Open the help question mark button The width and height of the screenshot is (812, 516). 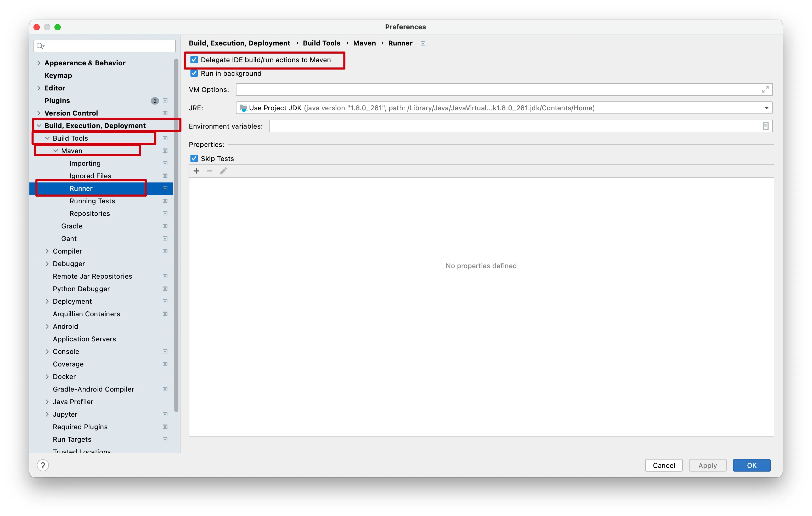[x=43, y=466]
